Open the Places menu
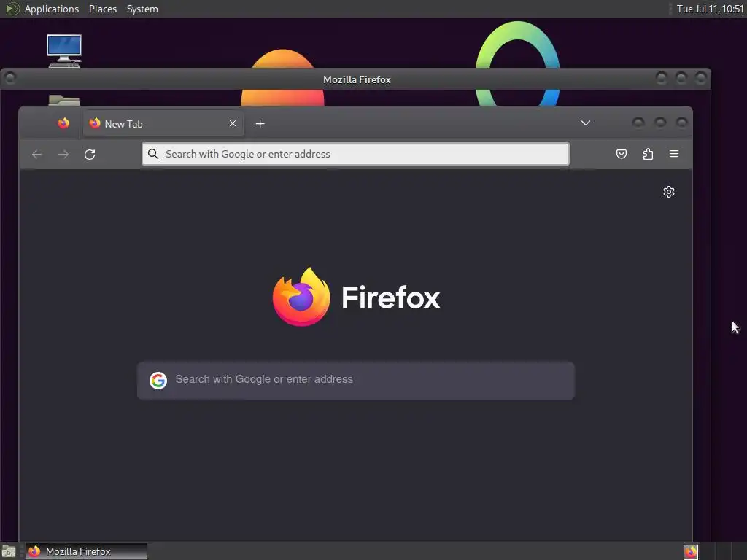This screenshot has height=560, width=747. click(x=102, y=9)
